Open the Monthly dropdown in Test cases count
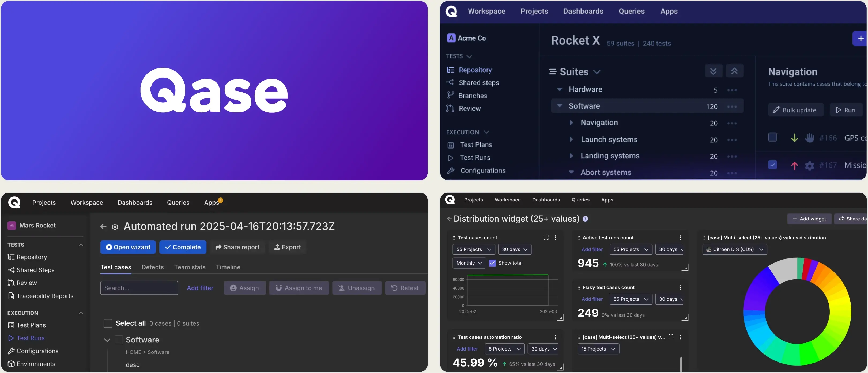This screenshot has height=373, width=868. pyautogui.click(x=469, y=263)
